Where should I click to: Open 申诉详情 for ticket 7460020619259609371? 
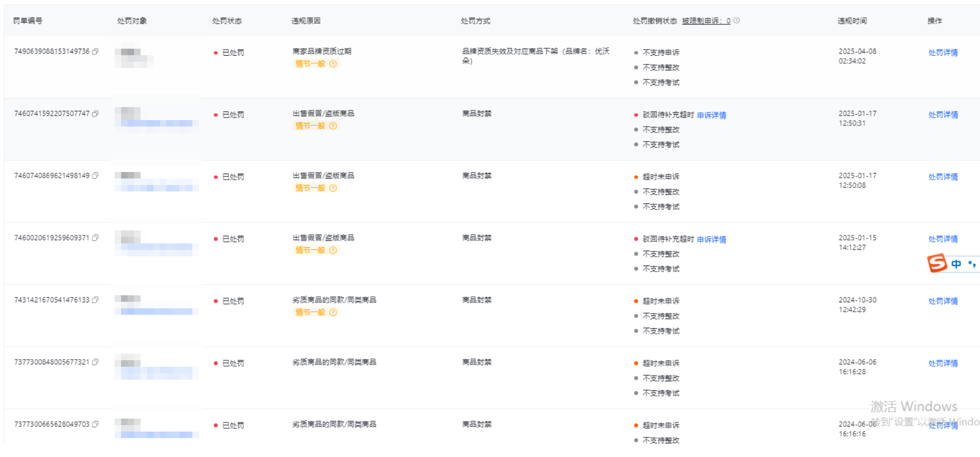tap(711, 240)
